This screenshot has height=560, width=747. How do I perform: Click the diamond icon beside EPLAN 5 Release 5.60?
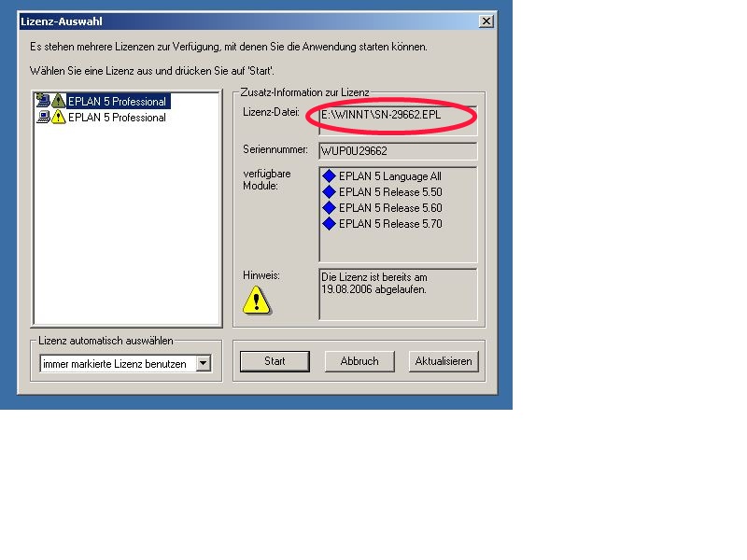[330, 207]
